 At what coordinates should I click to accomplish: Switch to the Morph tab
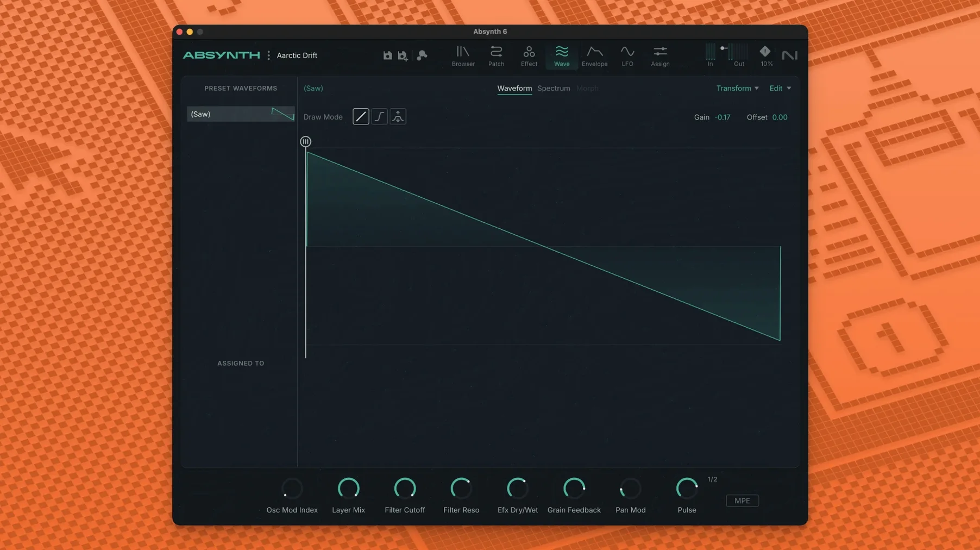(x=587, y=88)
